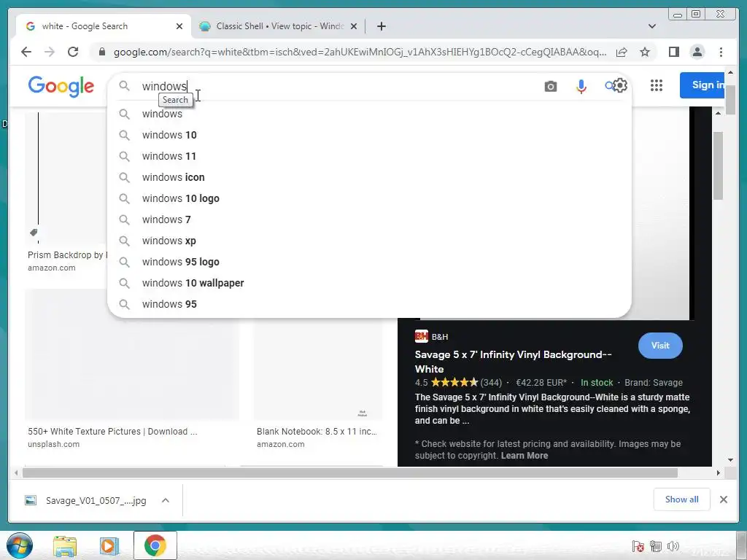Open Google quick settings gear

tap(620, 86)
